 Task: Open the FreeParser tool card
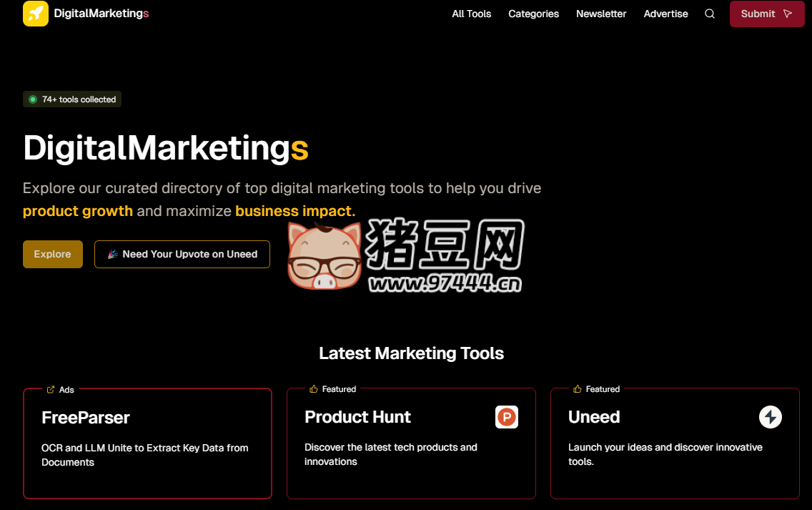[147, 443]
